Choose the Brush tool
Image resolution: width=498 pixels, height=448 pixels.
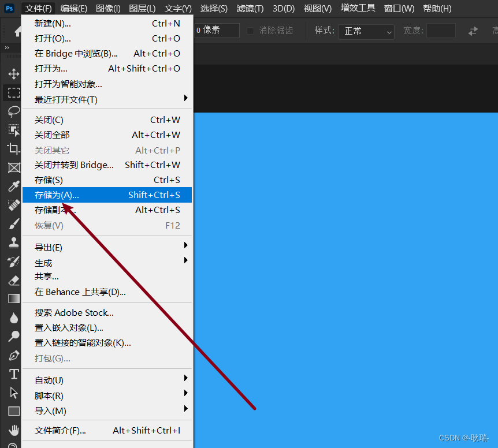pos(13,222)
